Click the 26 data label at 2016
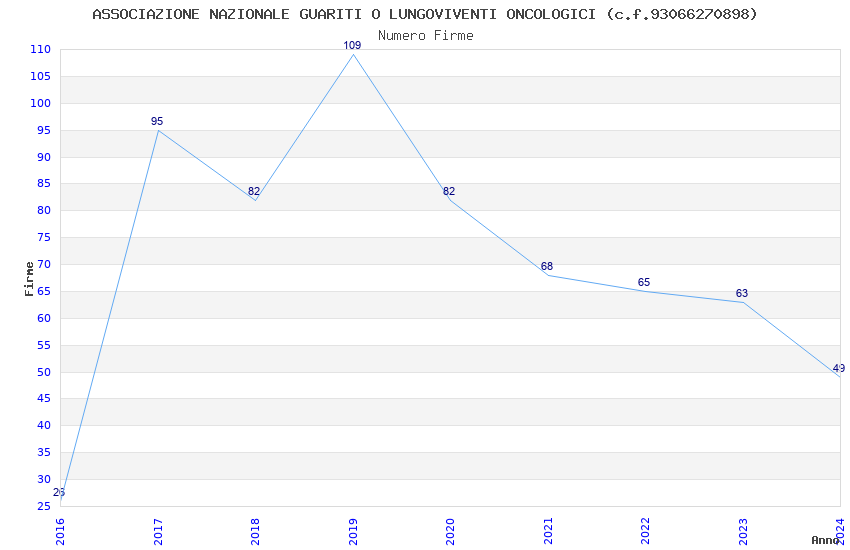This screenshot has width=850, height=550. [59, 493]
